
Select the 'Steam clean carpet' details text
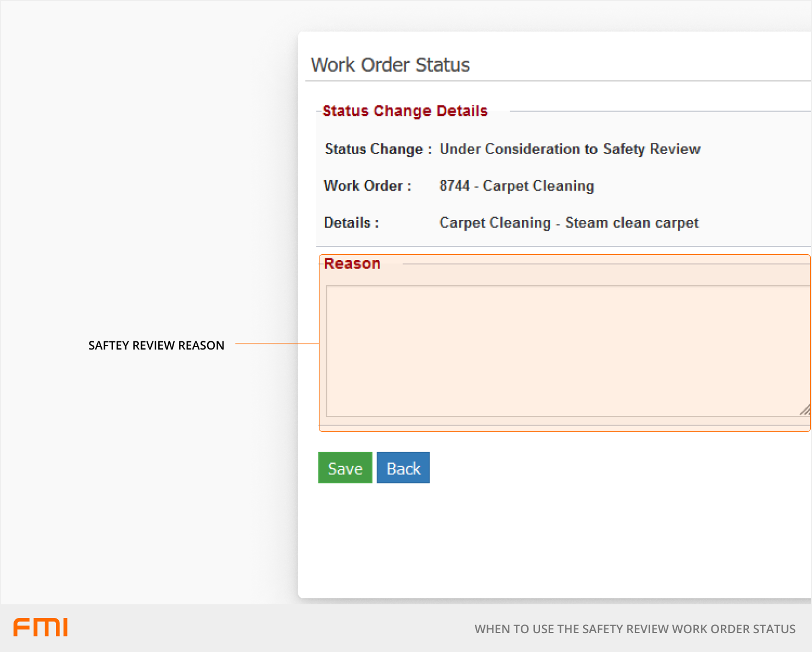[631, 223]
